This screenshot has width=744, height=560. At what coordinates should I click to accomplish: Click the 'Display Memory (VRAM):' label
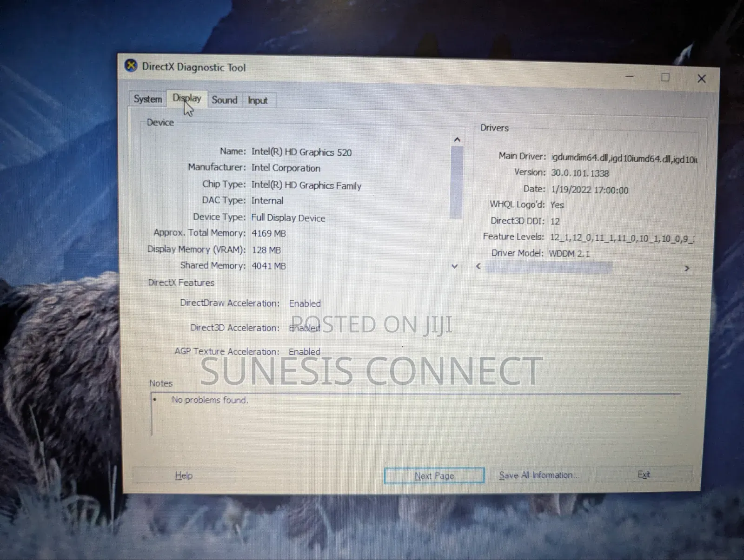pos(196,250)
